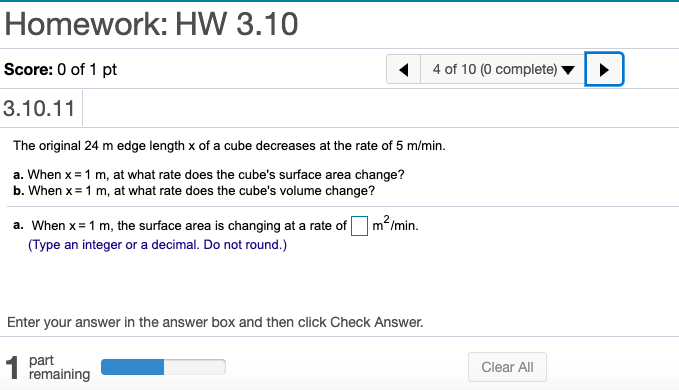The image size is (679, 390).
Task: Go to the previous question arrow
Action: tap(404, 69)
